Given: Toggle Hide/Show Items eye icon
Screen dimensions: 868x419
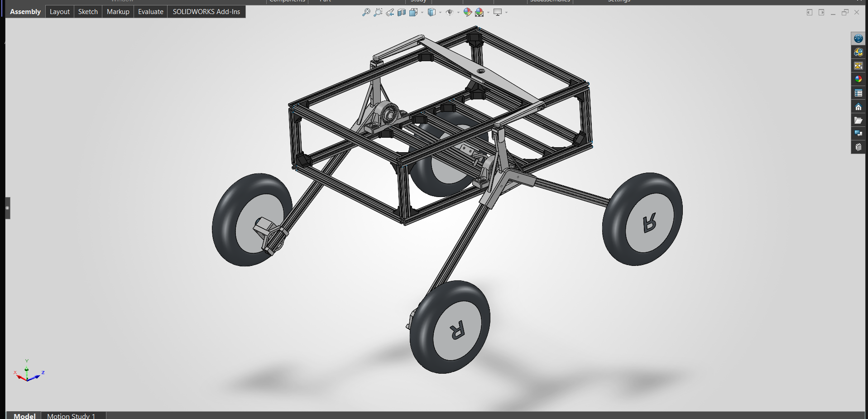Looking at the screenshot, I should click(450, 12).
